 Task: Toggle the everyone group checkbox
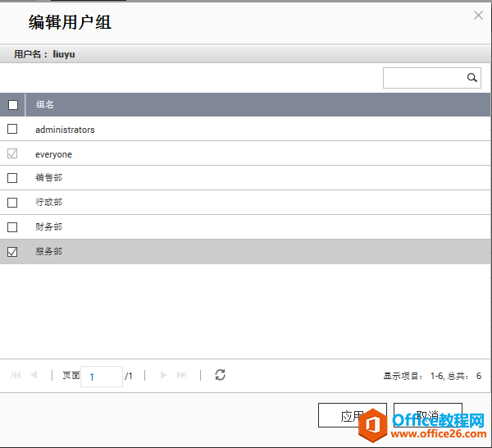tap(12, 153)
